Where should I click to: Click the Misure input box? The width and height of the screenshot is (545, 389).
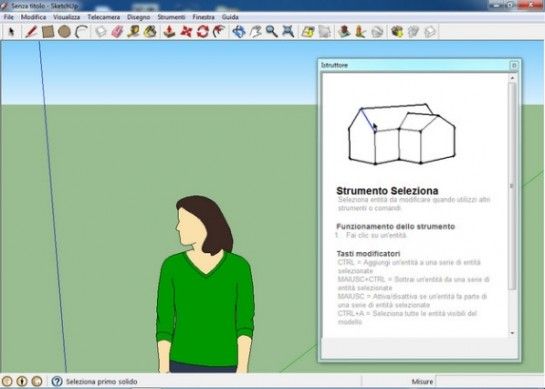(x=490, y=381)
